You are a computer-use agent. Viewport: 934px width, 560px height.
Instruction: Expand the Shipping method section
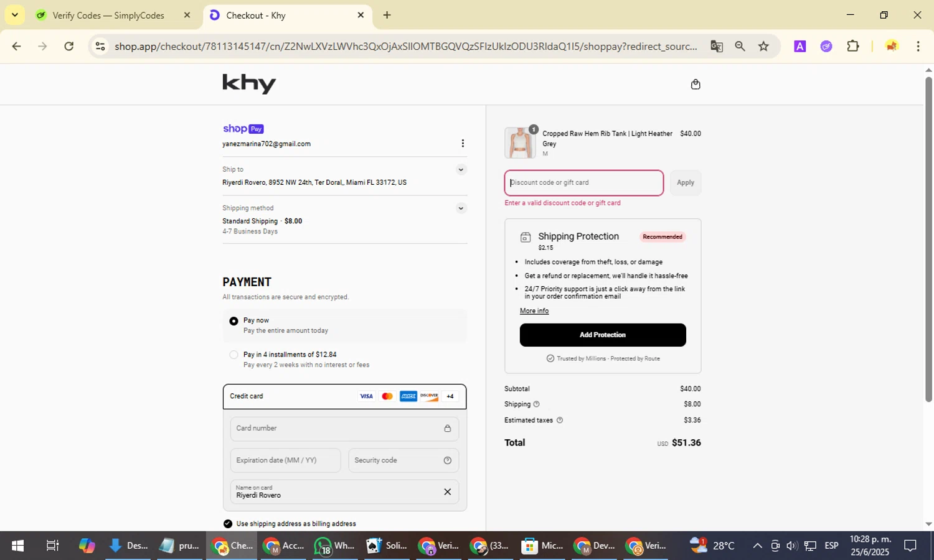coord(461,208)
